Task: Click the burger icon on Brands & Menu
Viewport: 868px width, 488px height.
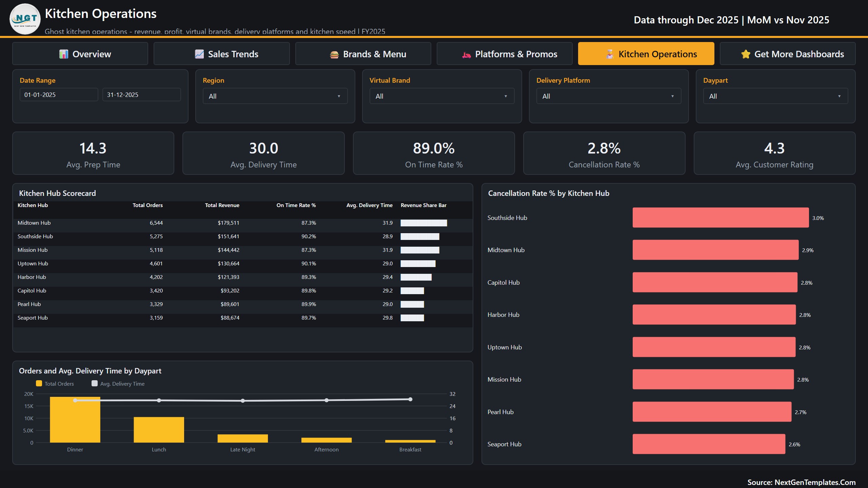Action: pyautogui.click(x=334, y=54)
